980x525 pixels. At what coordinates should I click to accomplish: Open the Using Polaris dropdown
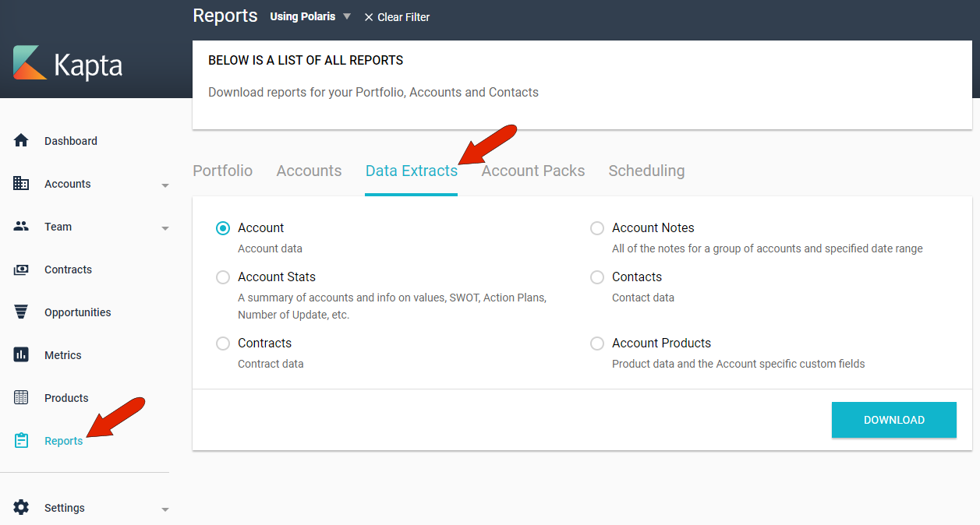310,16
